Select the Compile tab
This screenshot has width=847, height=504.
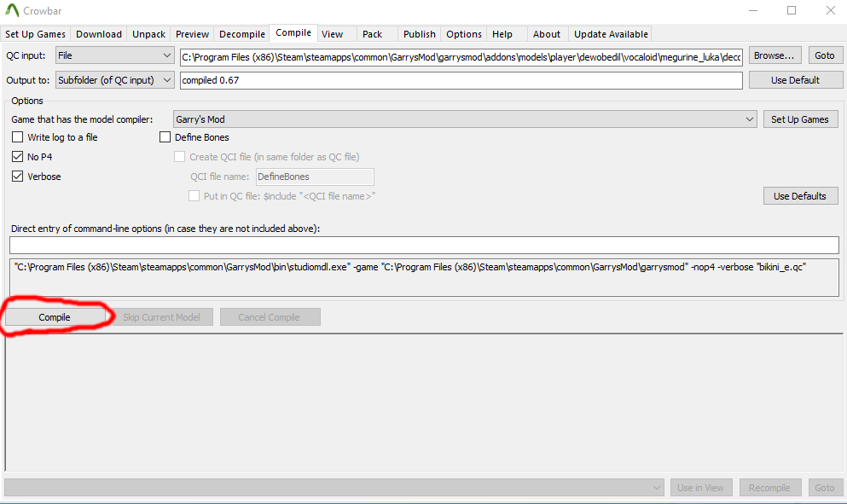tap(293, 32)
